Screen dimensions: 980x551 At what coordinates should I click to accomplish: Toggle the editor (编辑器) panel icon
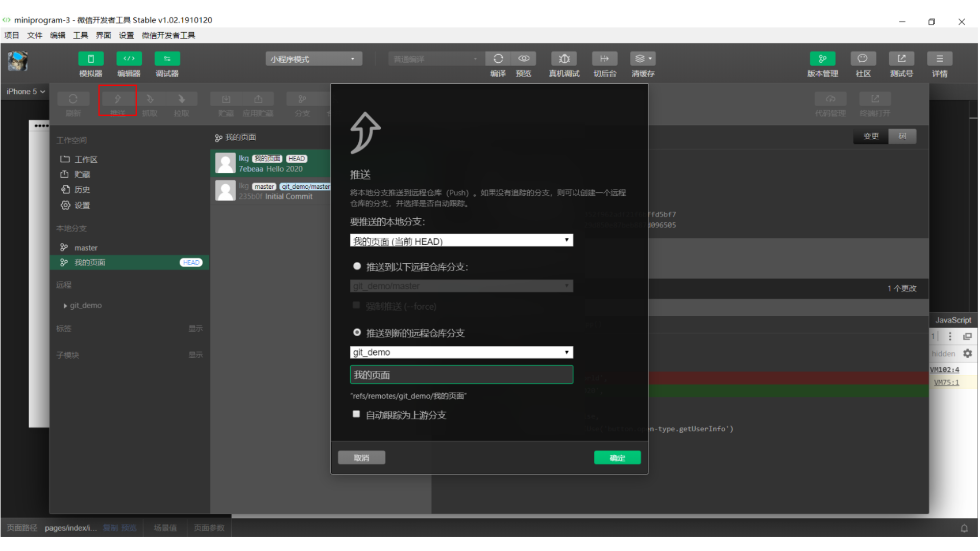coord(129,59)
